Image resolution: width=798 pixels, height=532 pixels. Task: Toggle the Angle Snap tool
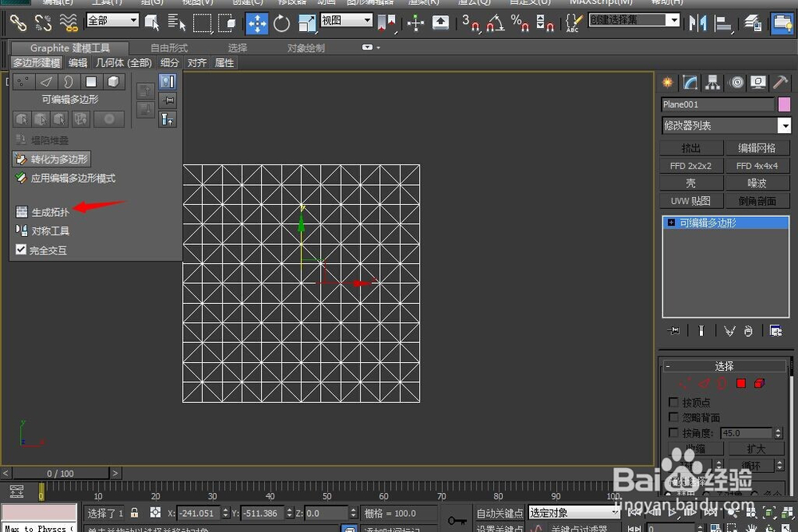(x=496, y=23)
